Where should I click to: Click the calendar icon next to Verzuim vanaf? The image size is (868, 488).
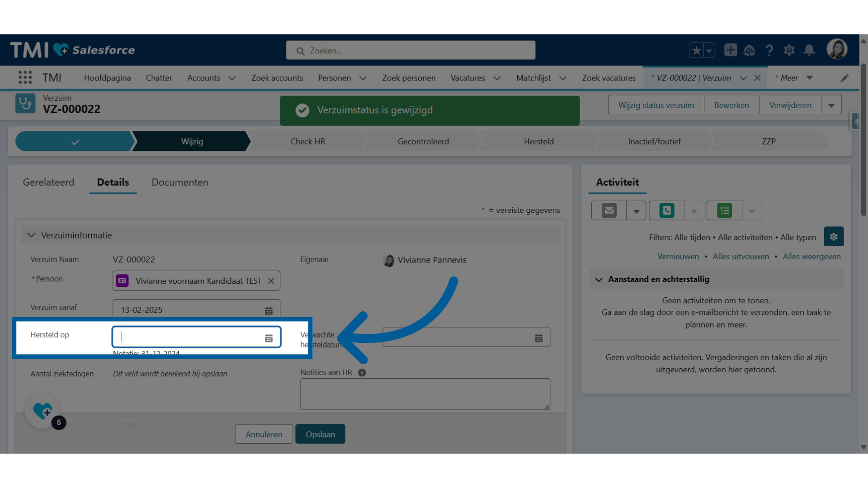[x=268, y=310]
